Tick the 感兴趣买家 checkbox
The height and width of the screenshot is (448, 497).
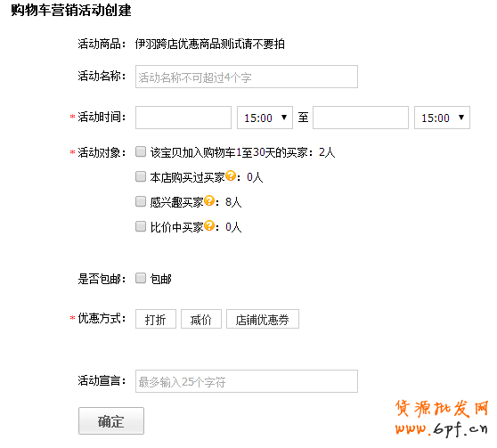[x=141, y=201]
